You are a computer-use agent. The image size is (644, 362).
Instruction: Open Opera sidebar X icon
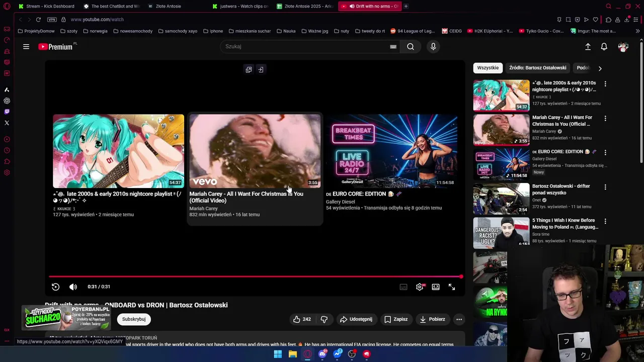[x=7, y=123]
